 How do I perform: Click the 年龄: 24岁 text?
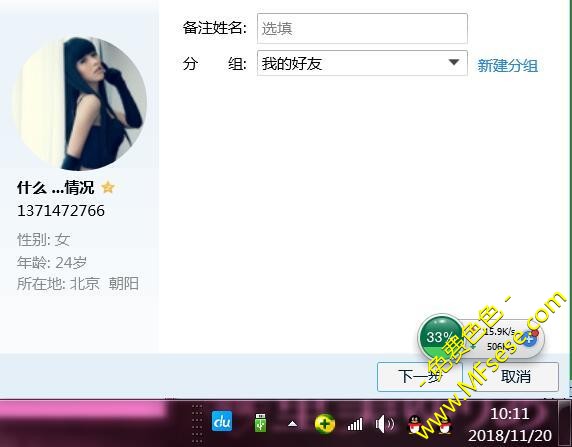click(x=52, y=262)
